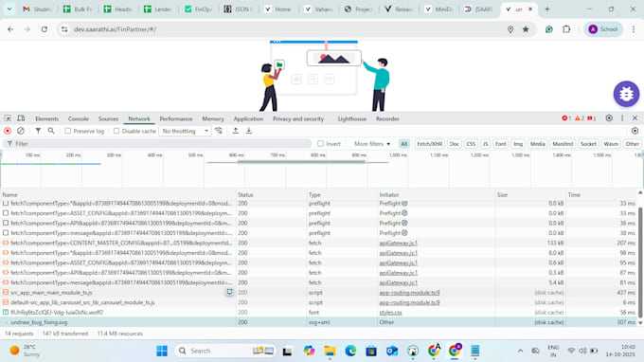Screen dimensions: 644x362
Task: Reload the page
Action: [x=44, y=29]
